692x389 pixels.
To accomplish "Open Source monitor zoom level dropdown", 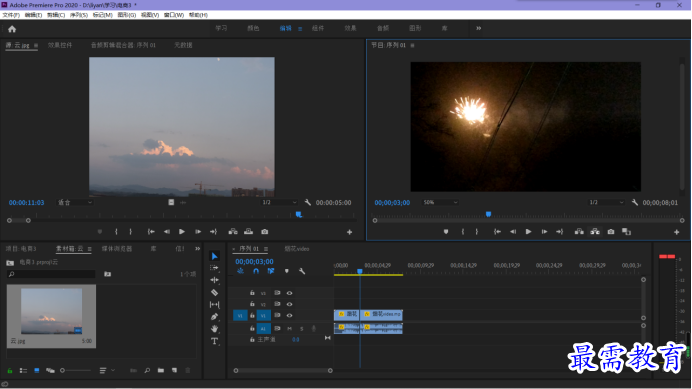I will 75,202.
